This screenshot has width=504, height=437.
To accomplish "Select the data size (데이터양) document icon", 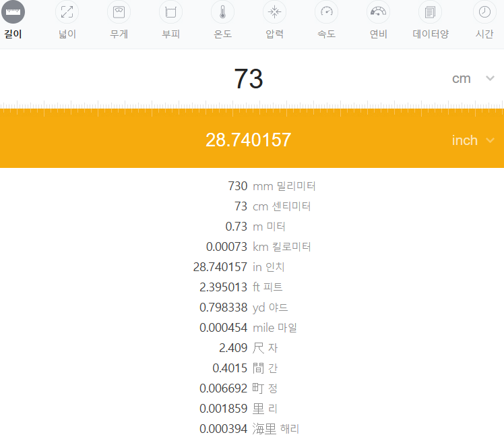I will [430, 12].
